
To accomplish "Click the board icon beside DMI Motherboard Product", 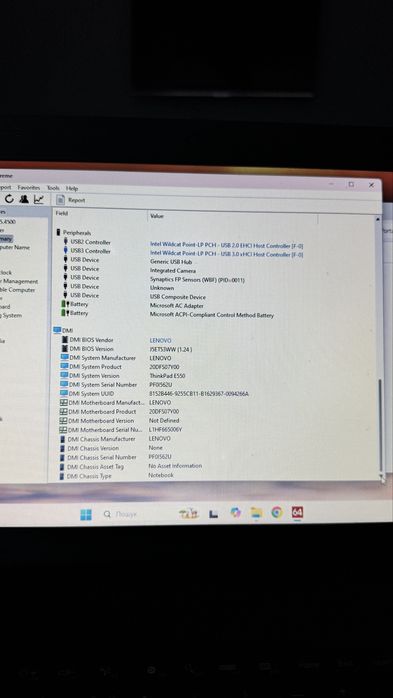I will 64,412.
